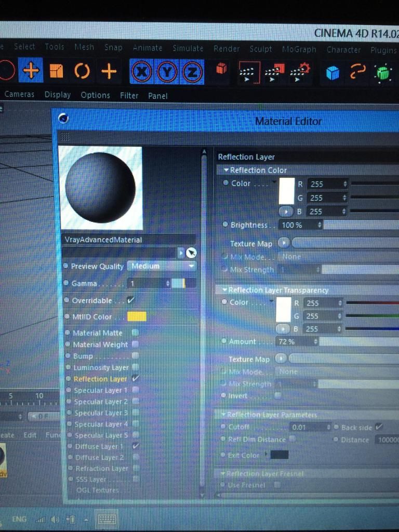Click the Cutoff 0.01 value field
The width and height of the screenshot is (399, 532).
[310, 427]
